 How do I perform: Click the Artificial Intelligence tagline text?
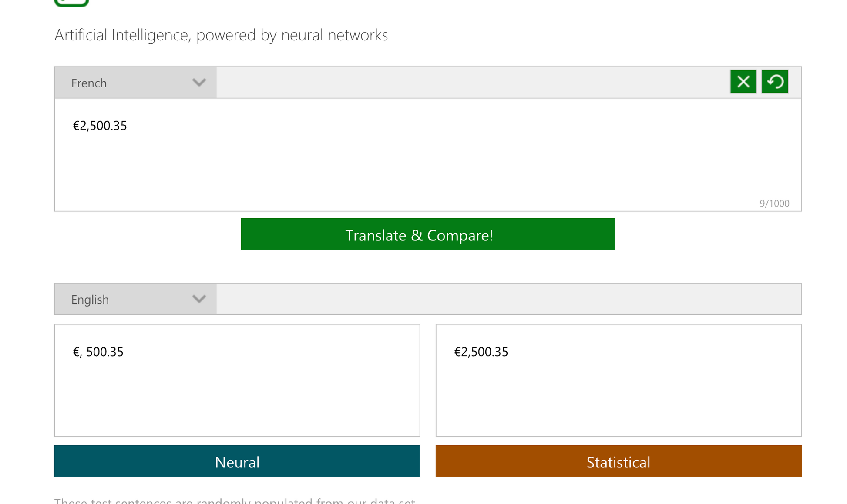click(x=221, y=35)
